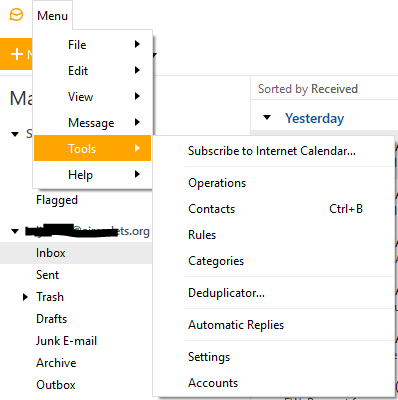Open Settings from Tools submenu
This screenshot has width=398, height=400.
[273, 357]
